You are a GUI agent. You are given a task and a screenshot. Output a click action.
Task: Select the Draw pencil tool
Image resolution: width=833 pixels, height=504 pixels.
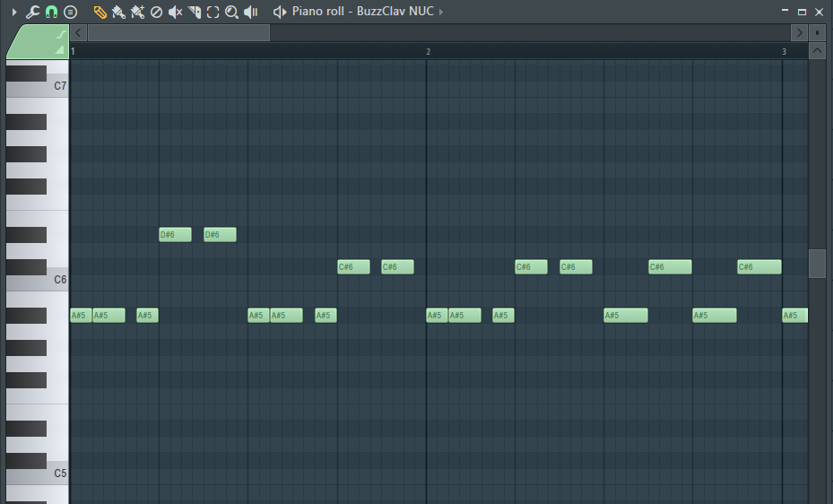pyautogui.click(x=100, y=12)
